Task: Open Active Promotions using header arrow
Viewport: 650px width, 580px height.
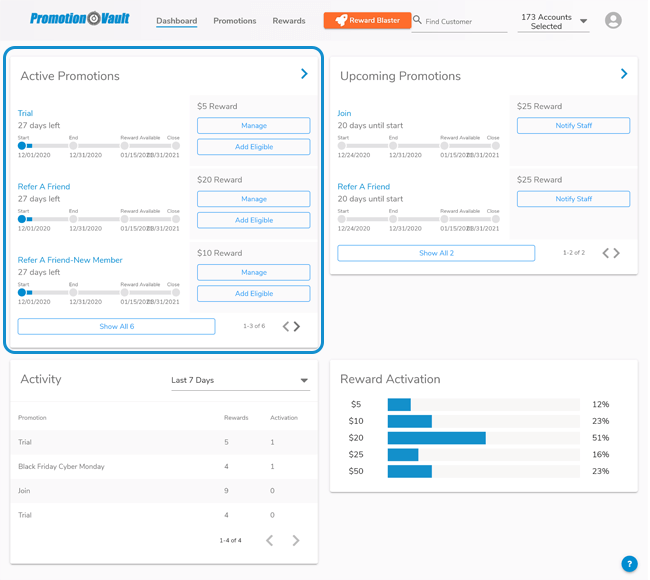Action: 304,74
